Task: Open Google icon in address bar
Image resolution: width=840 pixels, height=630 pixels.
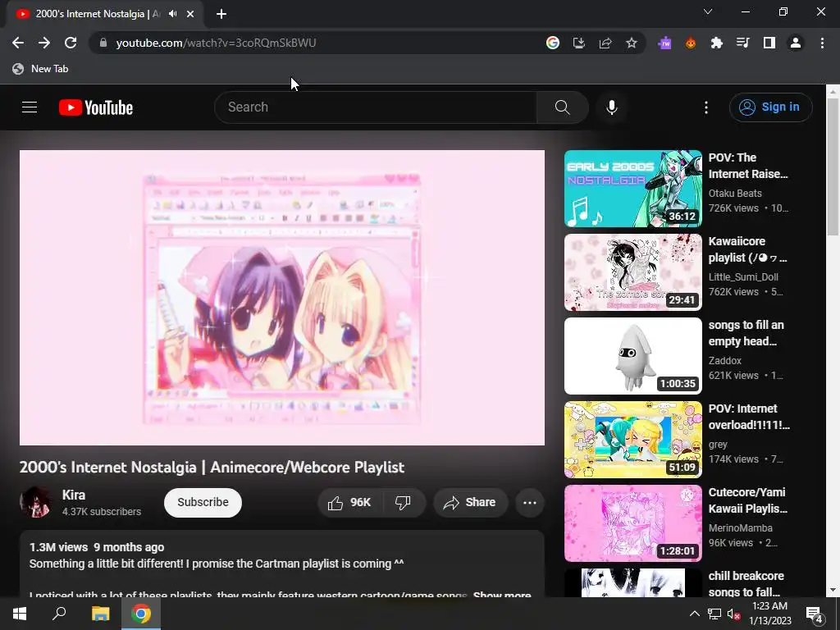Action: point(552,43)
